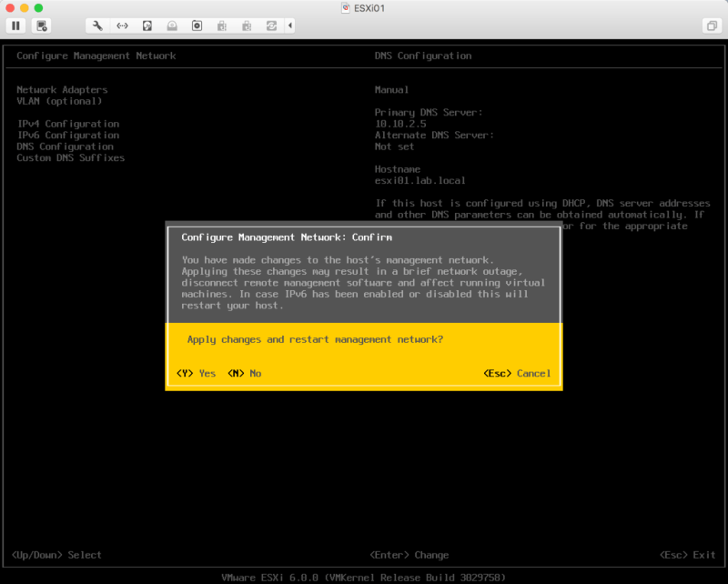Click the hard disk device icon
Image resolution: width=728 pixels, height=584 pixels.
[x=147, y=25]
